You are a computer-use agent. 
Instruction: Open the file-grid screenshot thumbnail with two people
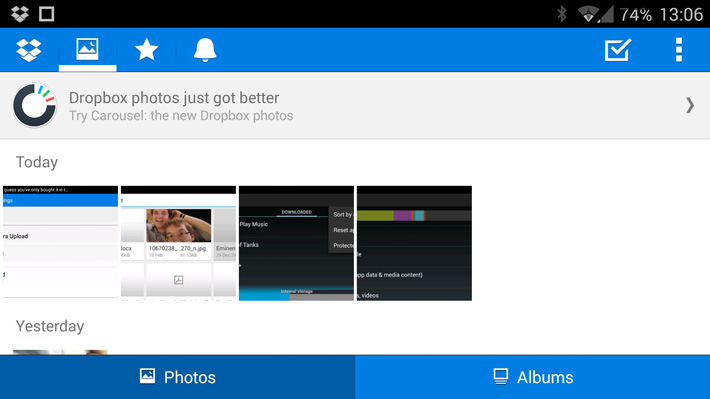click(178, 243)
